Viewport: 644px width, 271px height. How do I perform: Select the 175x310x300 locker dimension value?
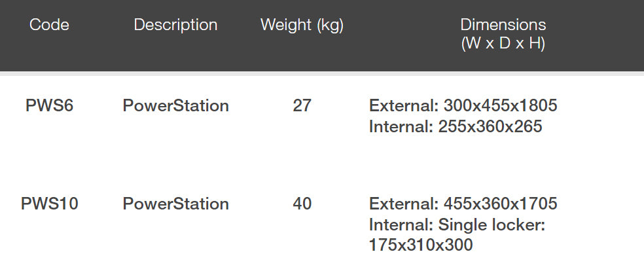[x=421, y=245]
